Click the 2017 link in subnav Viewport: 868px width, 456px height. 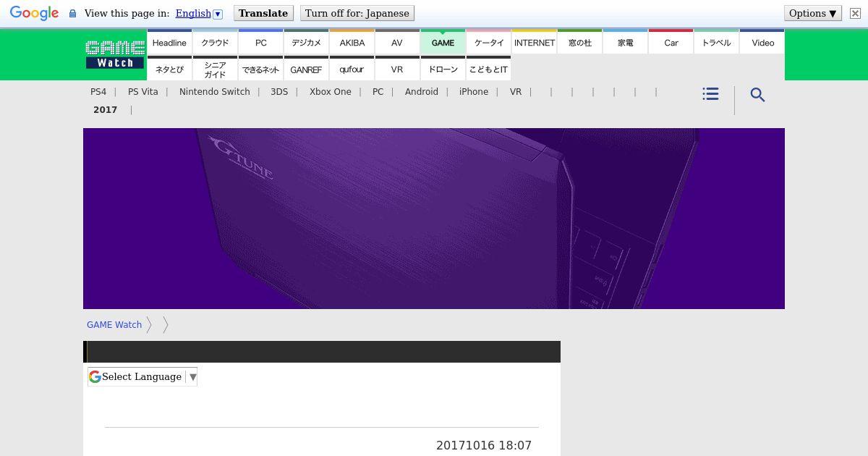105,110
